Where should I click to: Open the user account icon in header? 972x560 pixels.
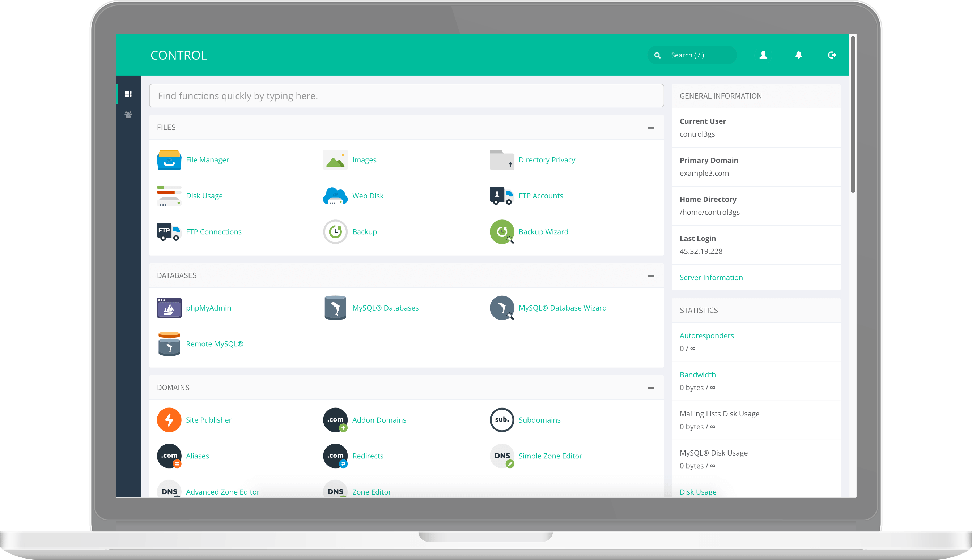[763, 55]
